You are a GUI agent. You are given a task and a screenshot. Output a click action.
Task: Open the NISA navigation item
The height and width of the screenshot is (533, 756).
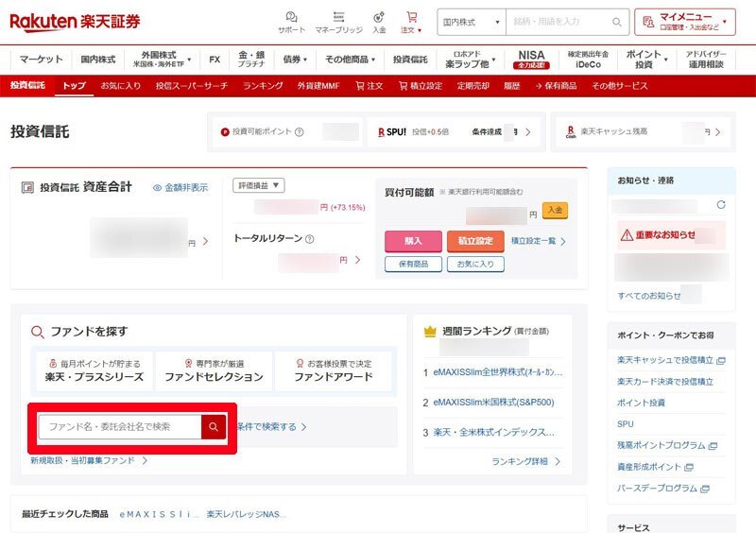pos(531,60)
